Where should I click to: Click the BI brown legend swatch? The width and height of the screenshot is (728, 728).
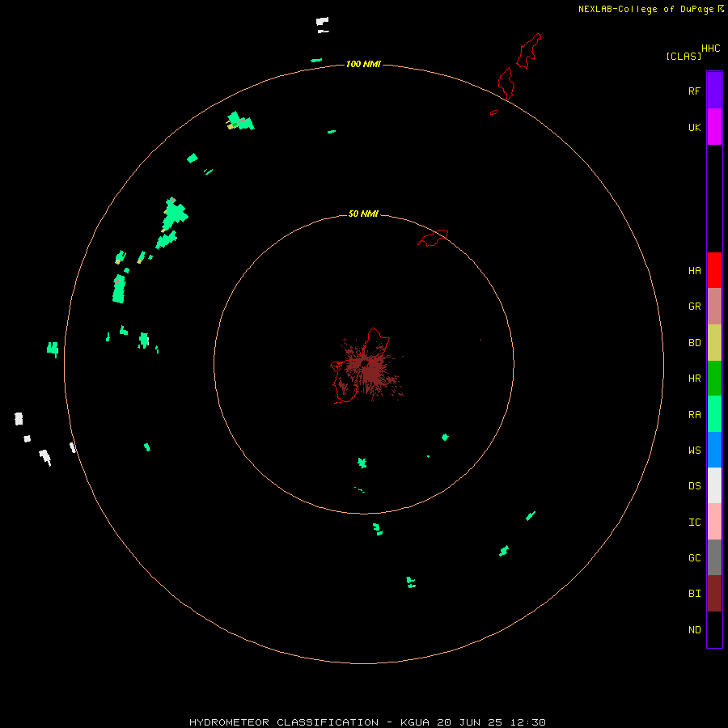[x=714, y=594]
